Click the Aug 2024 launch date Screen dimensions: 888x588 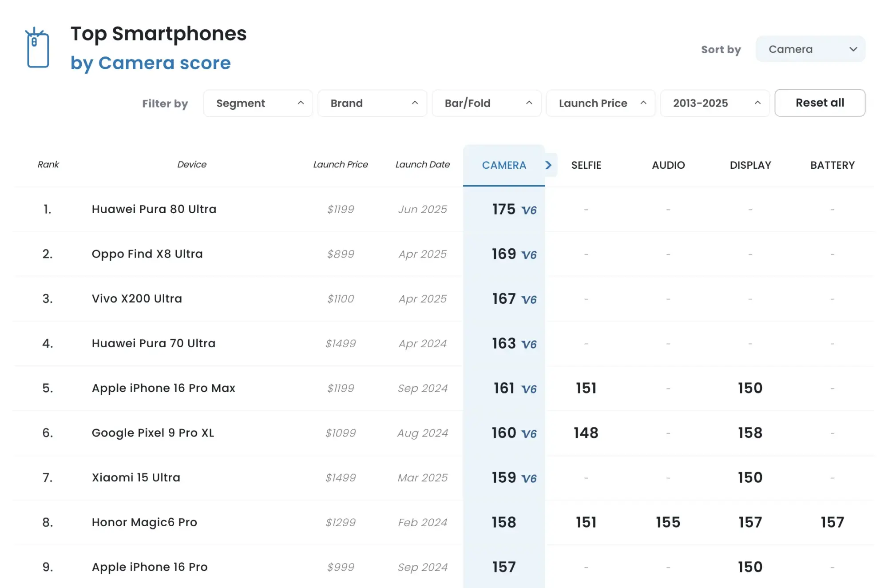[x=423, y=433]
